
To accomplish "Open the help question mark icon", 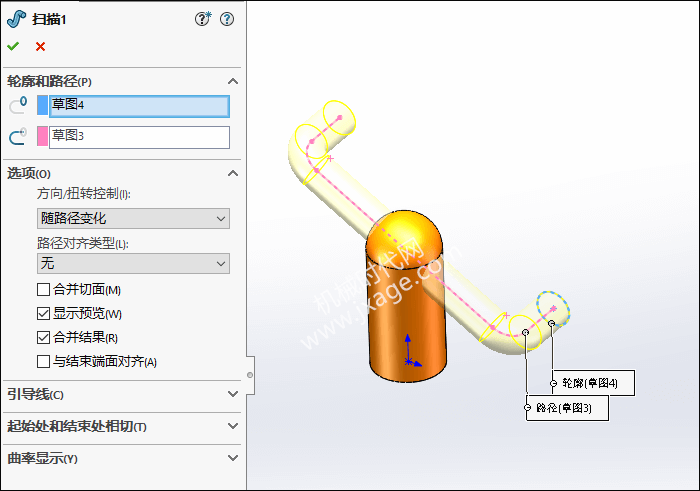I will coord(227,19).
